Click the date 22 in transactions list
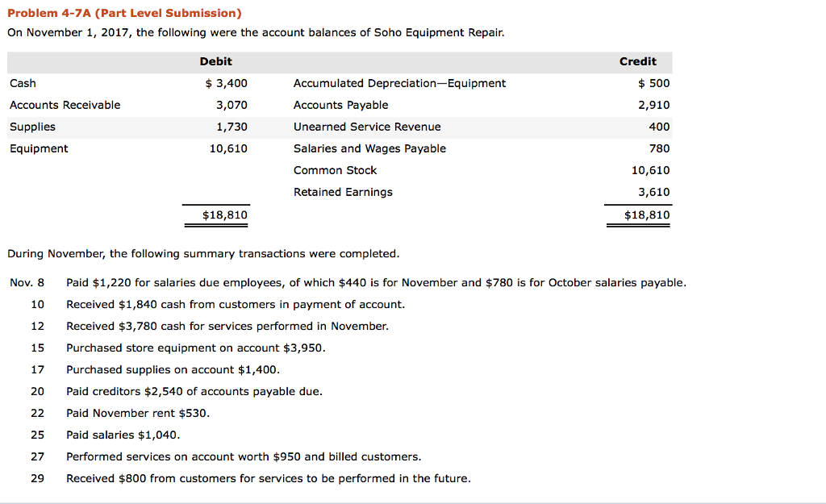The width and height of the screenshot is (826, 504). point(37,414)
